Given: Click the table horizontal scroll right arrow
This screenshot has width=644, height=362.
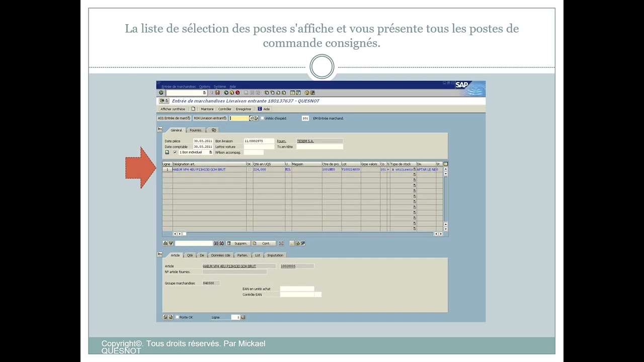Looking at the screenshot, I should (441, 234).
